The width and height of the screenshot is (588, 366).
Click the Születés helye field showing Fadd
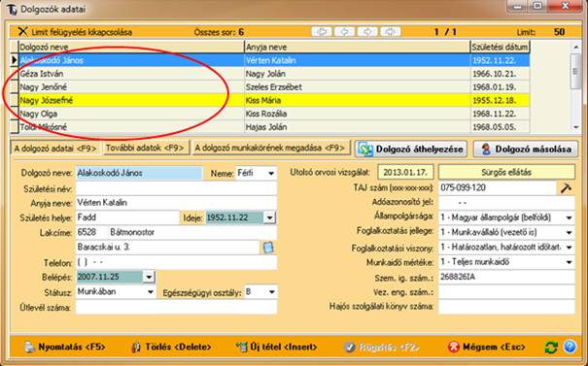(x=127, y=217)
